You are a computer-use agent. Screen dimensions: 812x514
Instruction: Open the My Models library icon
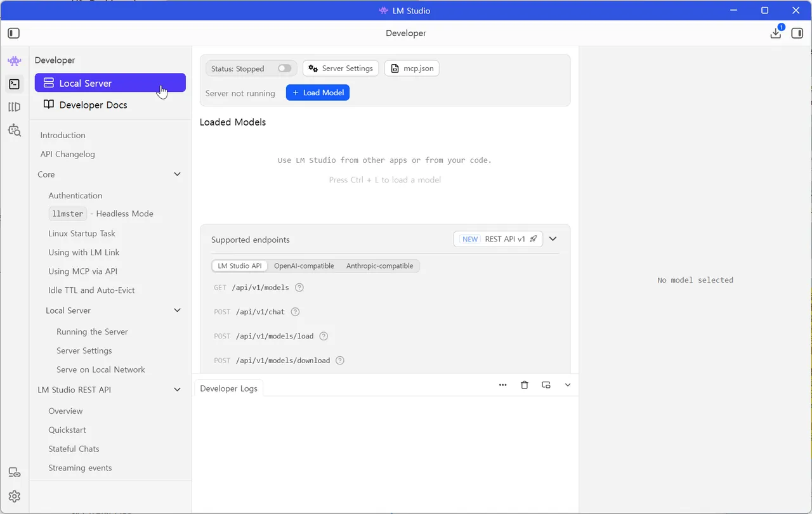pos(14,107)
